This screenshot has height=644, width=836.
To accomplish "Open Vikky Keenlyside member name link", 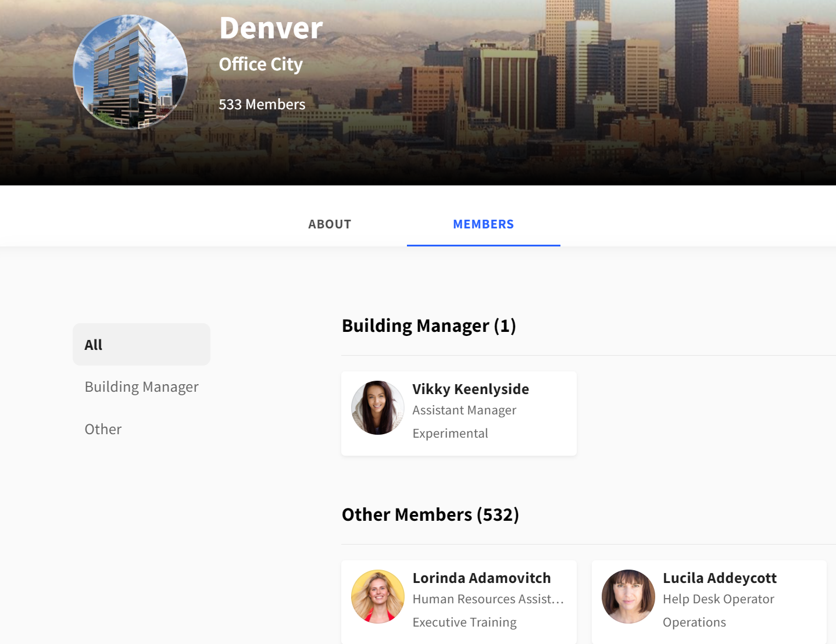I will [x=470, y=389].
